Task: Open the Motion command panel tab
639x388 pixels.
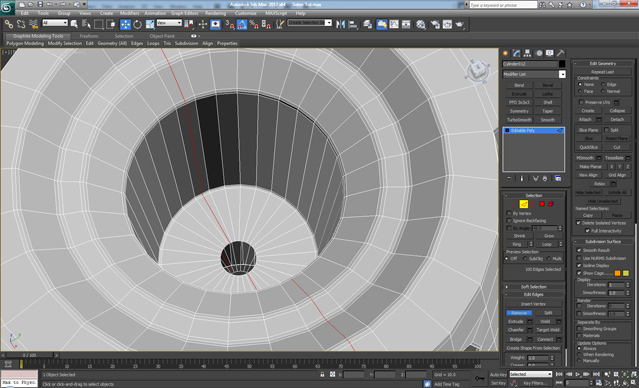Action: coord(539,53)
